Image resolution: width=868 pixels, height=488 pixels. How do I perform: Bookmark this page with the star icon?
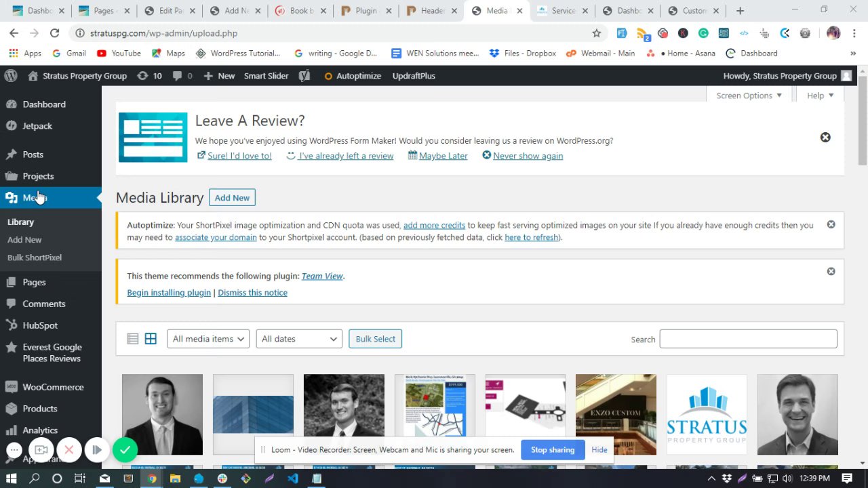[x=597, y=33]
